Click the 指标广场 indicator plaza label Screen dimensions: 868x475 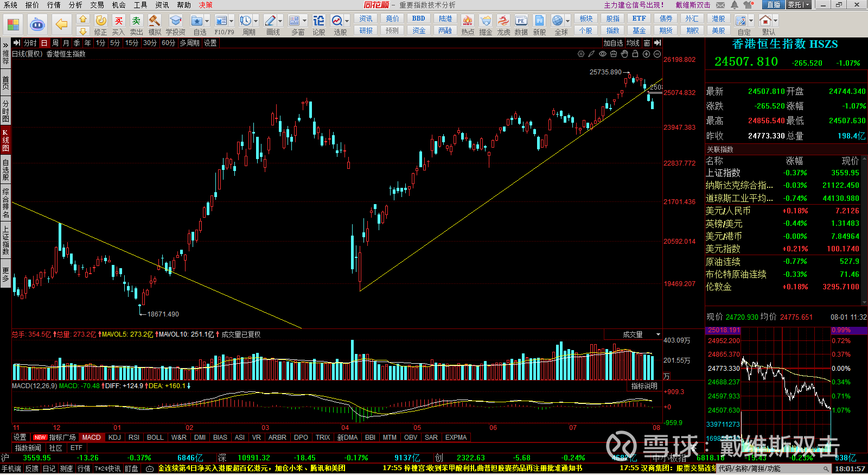click(x=62, y=438)
